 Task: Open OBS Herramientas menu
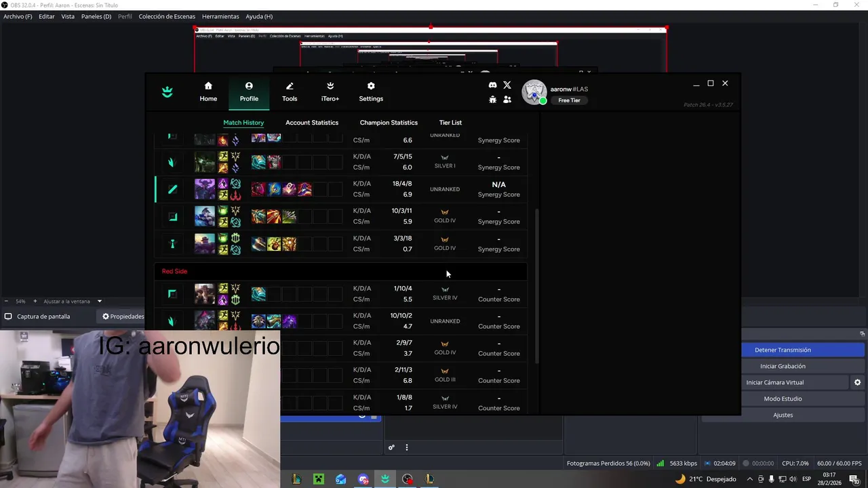coord(220,16)
